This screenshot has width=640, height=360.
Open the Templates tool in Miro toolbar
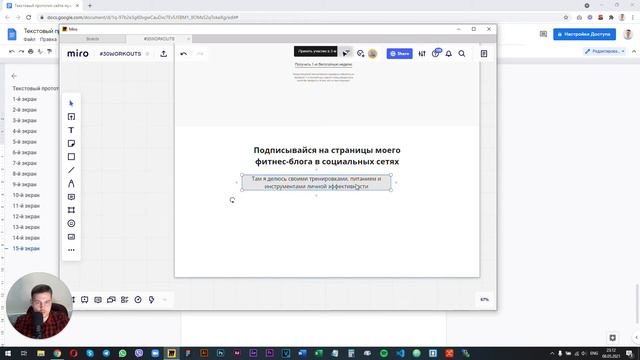[x=71, y=117]
